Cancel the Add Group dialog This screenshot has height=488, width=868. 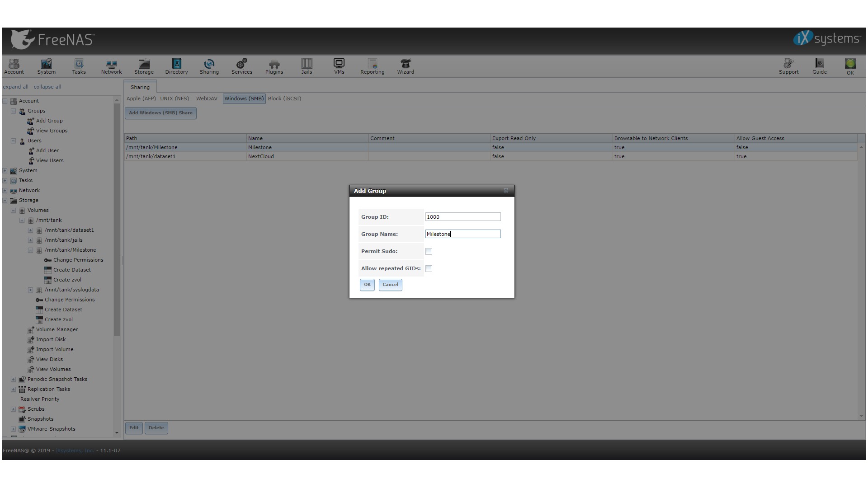391,285
